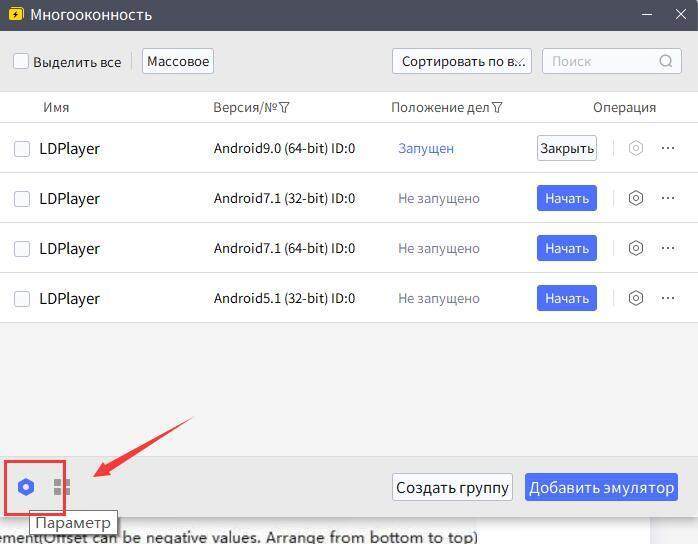
Task: Click Добавить эмулятор button
Action: pos(601,487)
